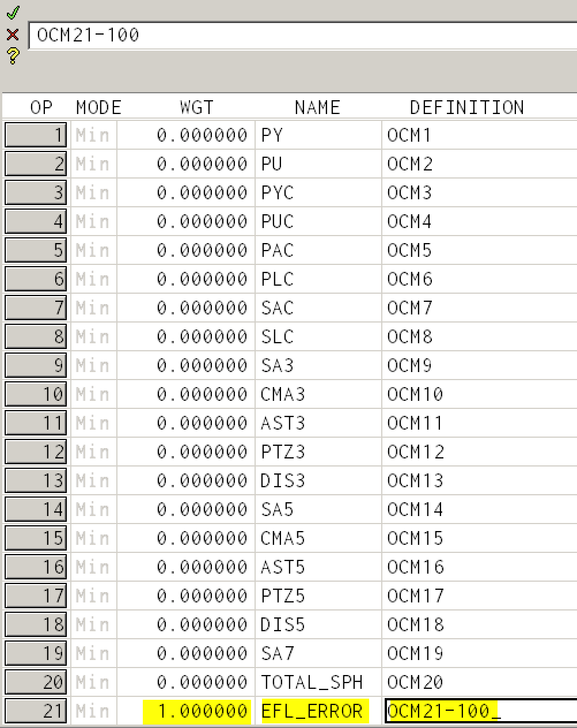Screen dimensions: 577x728
Task: Click the Min mode cell in row 10
Action: click(x=93, y=394)
